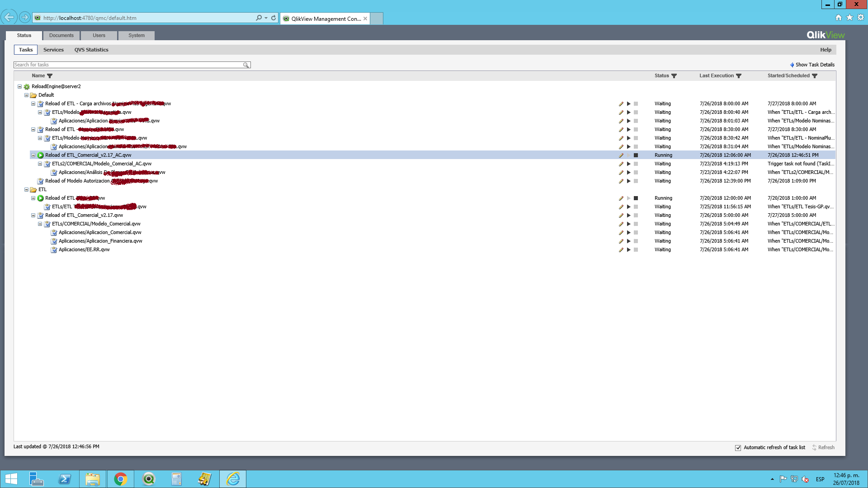Collapse the ReloadEngine@server2 node
This screenshot has width=868, height=488.
(x=19, y=87)
